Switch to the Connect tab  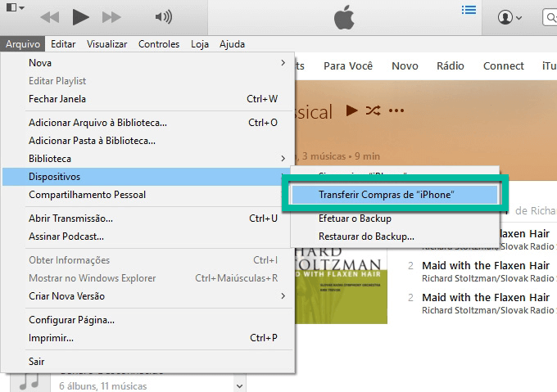[x=504, y=66]
